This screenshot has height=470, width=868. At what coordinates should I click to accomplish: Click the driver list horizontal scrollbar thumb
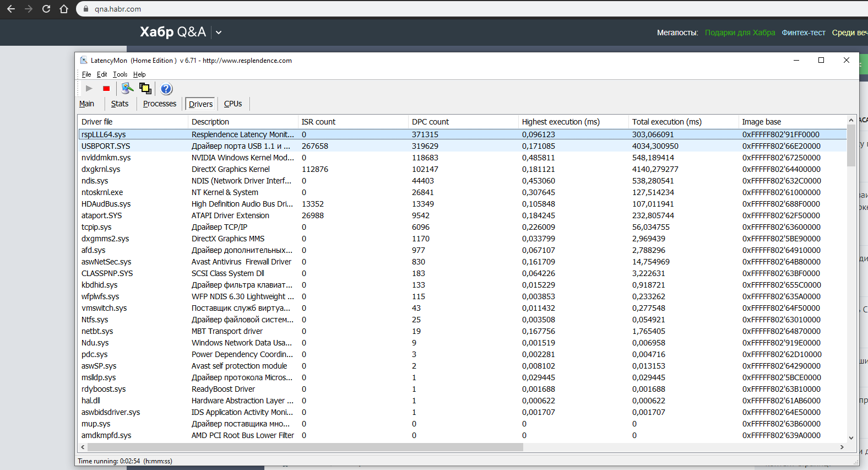pyautogui.click(x=306, y=447)
